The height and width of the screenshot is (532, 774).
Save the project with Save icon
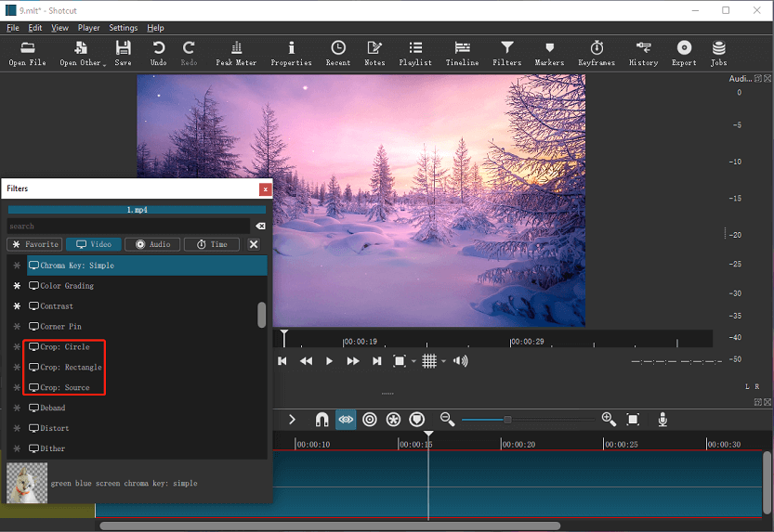pyautogui.click(x=123, y=53)
